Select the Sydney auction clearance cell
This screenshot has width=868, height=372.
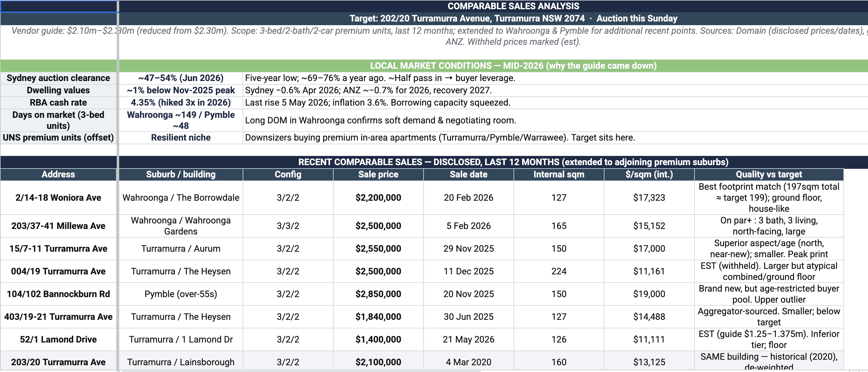[x=58, y=78]
